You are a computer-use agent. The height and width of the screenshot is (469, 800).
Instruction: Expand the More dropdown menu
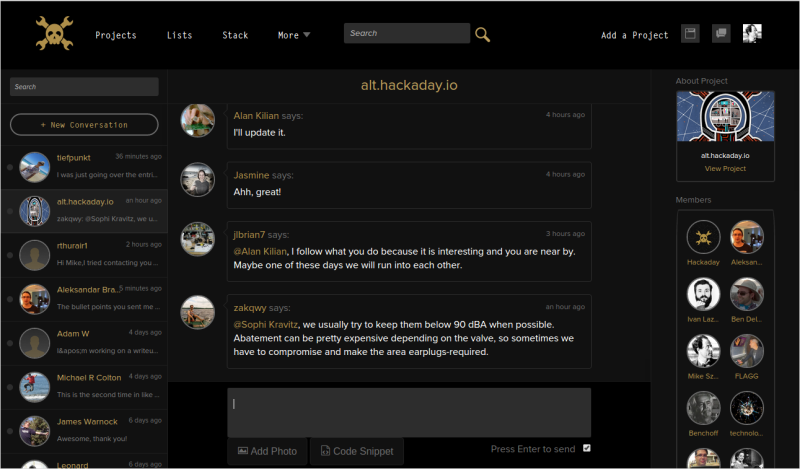(294, 35)
